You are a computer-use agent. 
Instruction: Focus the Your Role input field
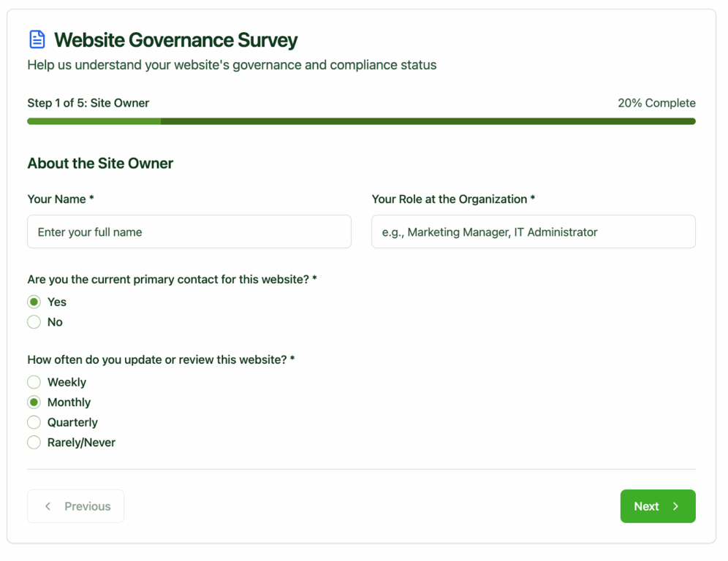tap(534, 232)
